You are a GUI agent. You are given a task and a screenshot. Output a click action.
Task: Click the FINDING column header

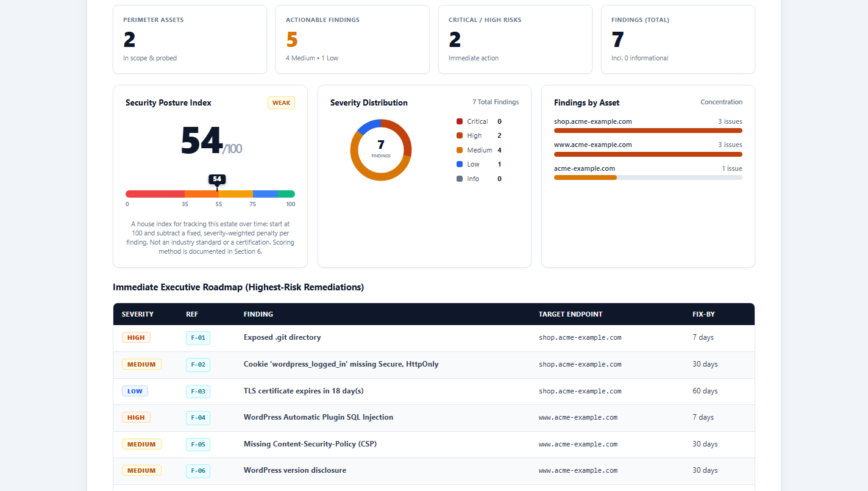click(x=258, y=314)
